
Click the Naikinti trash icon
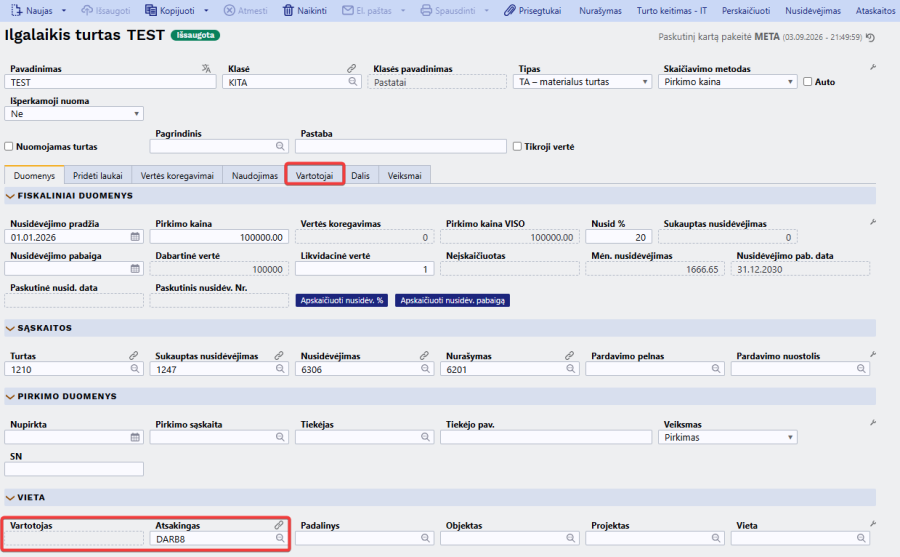click(x=288, y=10)
